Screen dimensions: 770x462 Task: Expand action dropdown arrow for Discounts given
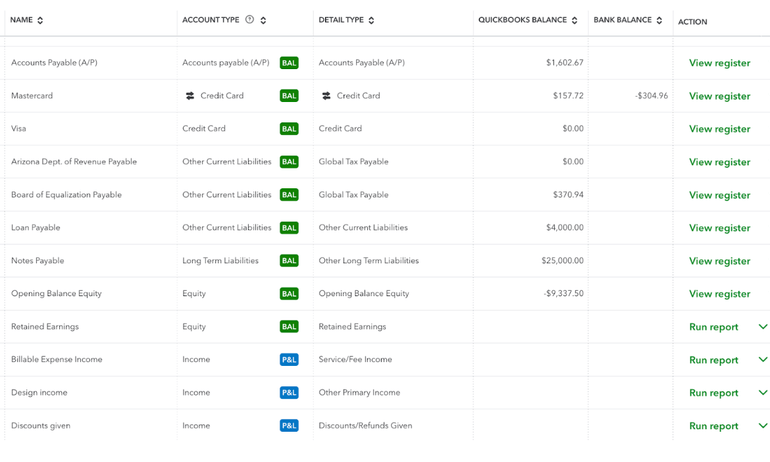[763, 426]
